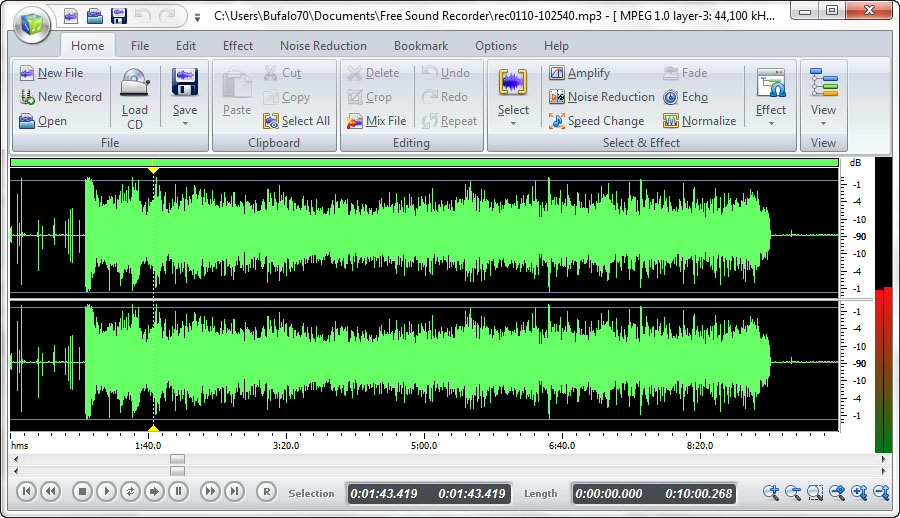The height and width of the screenshot is (518, 900).
Task: Jump to end of track
Action: click(x=234, y=491)
